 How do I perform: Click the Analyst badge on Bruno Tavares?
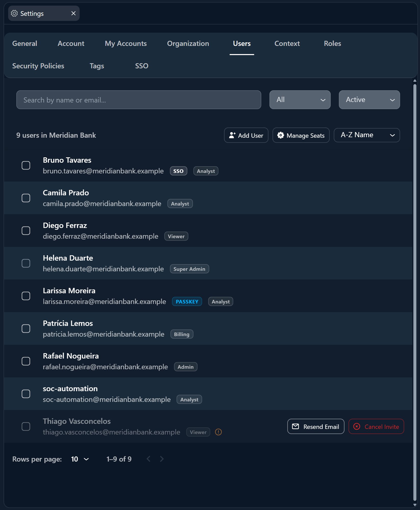coord(206,171)
